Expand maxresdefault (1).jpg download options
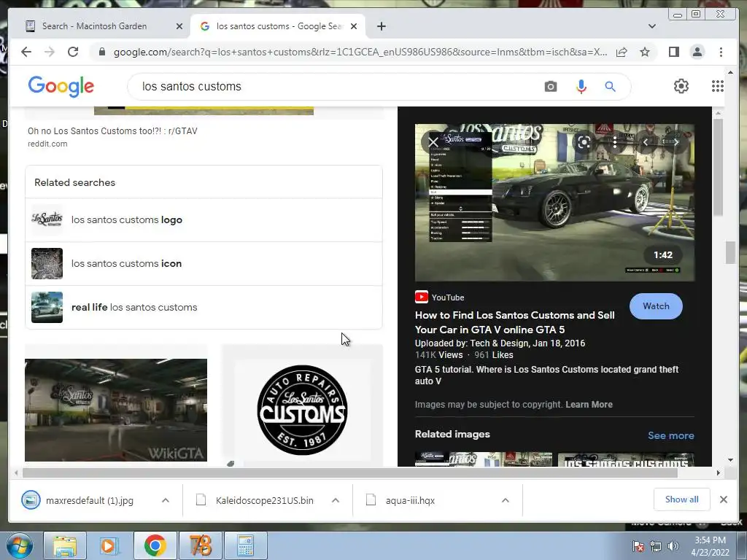This screenshot has height=560, width=747. pos(166,500)
